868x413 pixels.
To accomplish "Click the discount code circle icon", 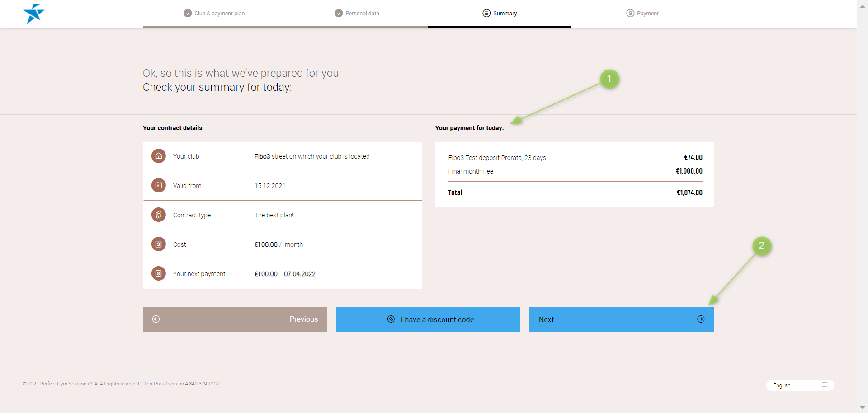I will pyautogui.click(x=391, y=319).
